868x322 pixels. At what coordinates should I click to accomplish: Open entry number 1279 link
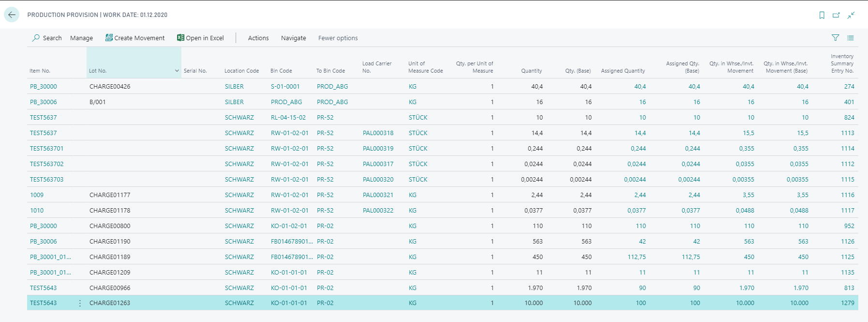pos(848,303)
